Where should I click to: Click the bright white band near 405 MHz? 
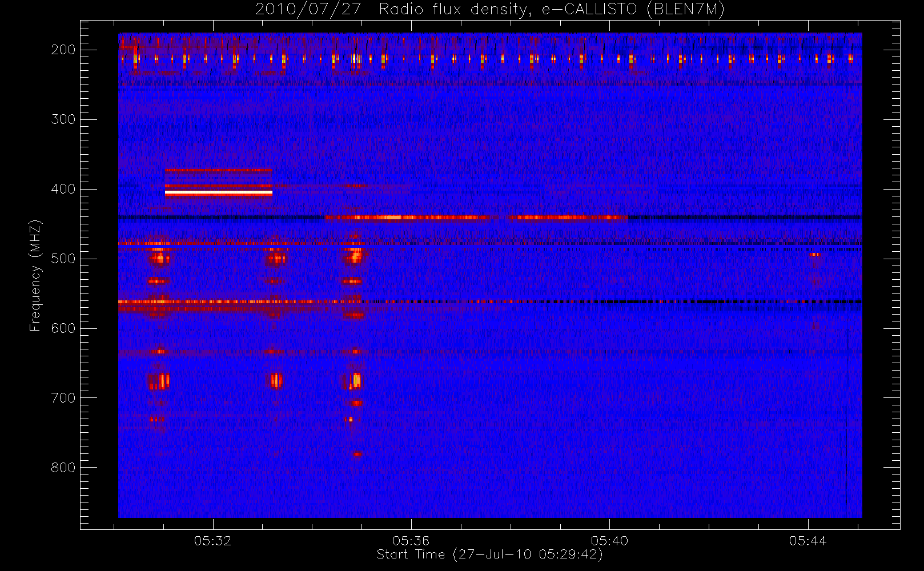219,194
